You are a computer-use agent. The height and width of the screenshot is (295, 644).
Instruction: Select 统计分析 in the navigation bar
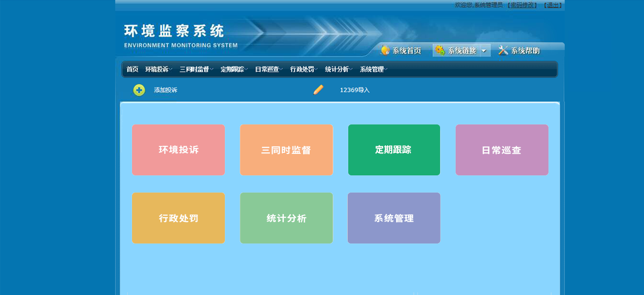click(x=338, y=69)
